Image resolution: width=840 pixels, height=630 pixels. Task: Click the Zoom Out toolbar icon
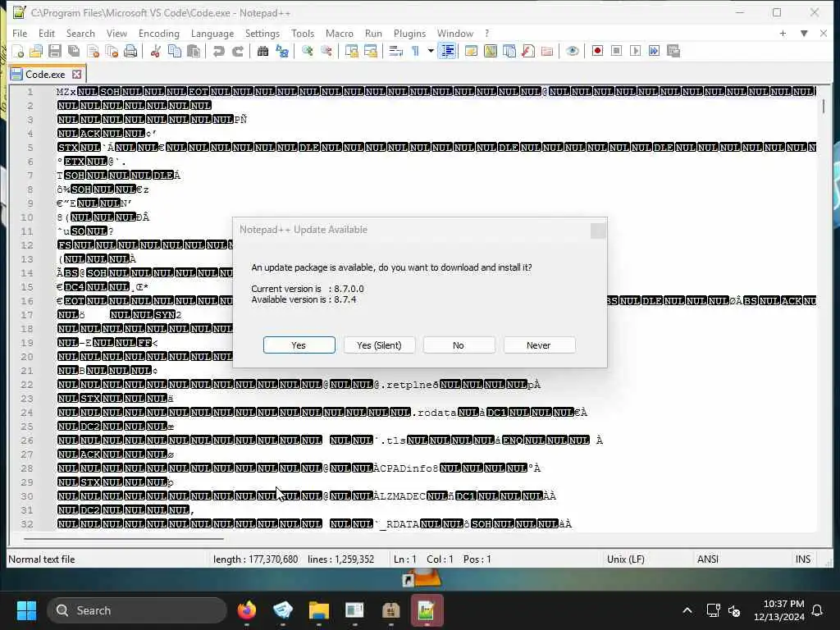click(326, 52)
